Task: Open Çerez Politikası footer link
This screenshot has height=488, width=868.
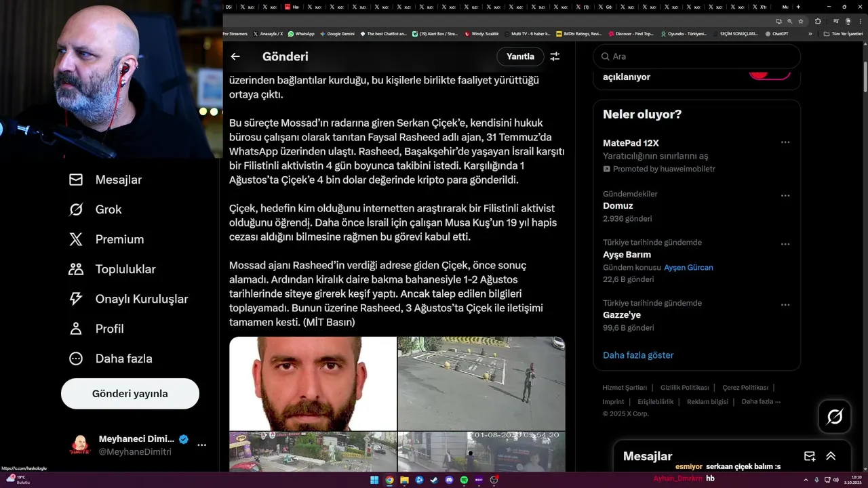Action: pos(745,388)
